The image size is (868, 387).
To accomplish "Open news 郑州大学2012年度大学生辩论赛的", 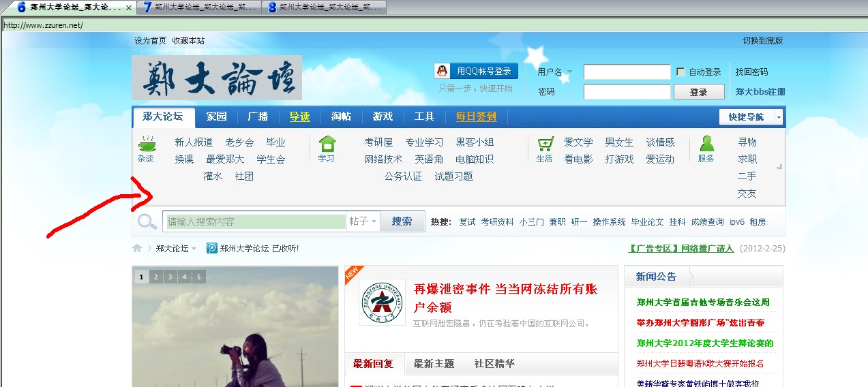I will pyautogui.click(x=705, y=343).
